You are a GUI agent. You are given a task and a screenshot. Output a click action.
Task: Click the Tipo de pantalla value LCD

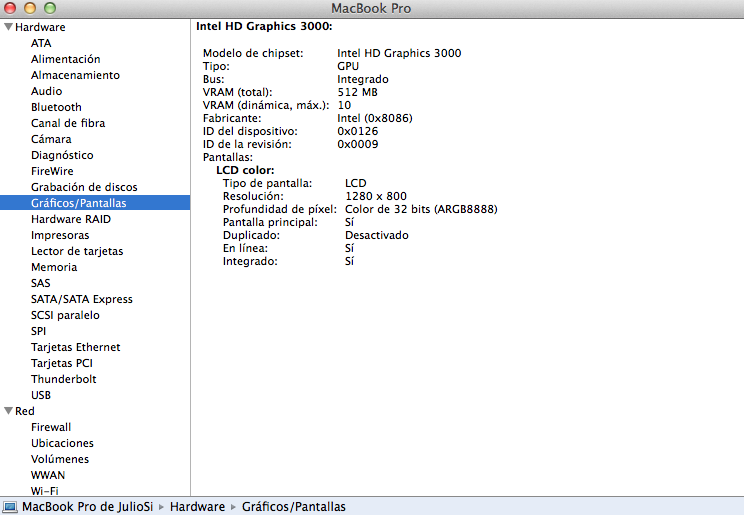(x=356, y=183)
